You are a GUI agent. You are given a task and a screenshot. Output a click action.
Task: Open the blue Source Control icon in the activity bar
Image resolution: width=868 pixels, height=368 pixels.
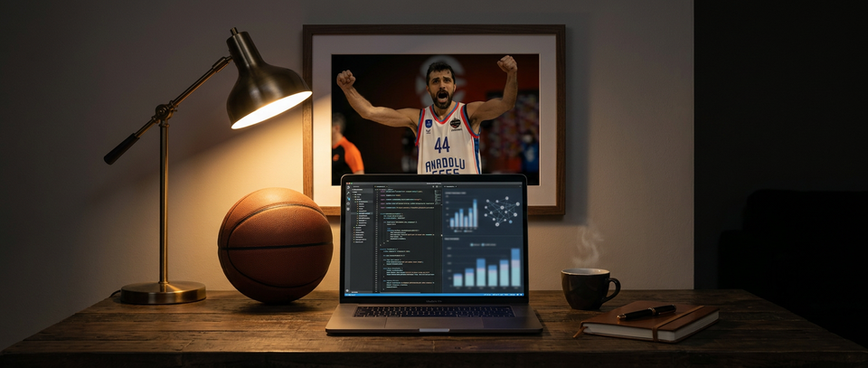point(348,199)
